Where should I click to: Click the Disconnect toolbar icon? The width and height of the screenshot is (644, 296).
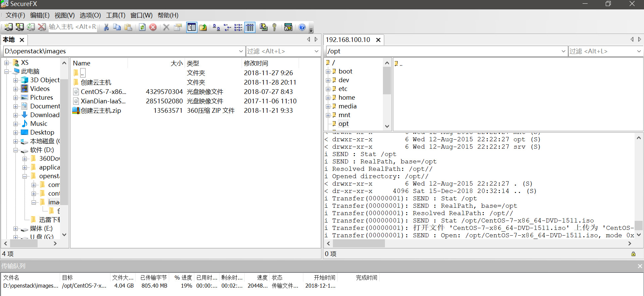[x=42, y=27]
